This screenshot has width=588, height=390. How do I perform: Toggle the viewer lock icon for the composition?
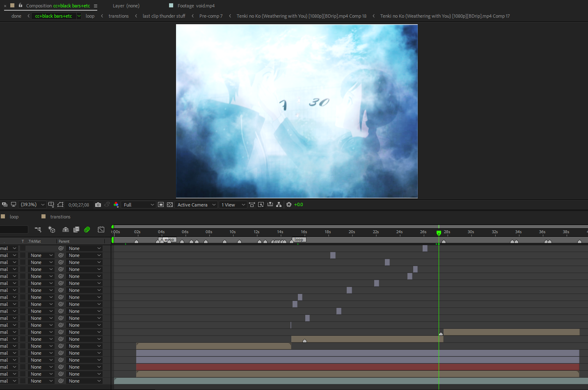[x=21, y=5]
